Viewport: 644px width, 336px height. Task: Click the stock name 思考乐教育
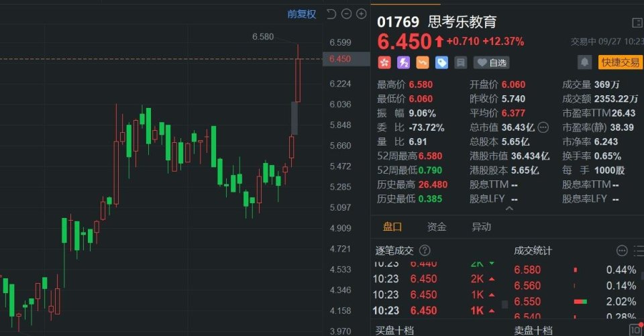pyautogui.click(x=462, y=21)
